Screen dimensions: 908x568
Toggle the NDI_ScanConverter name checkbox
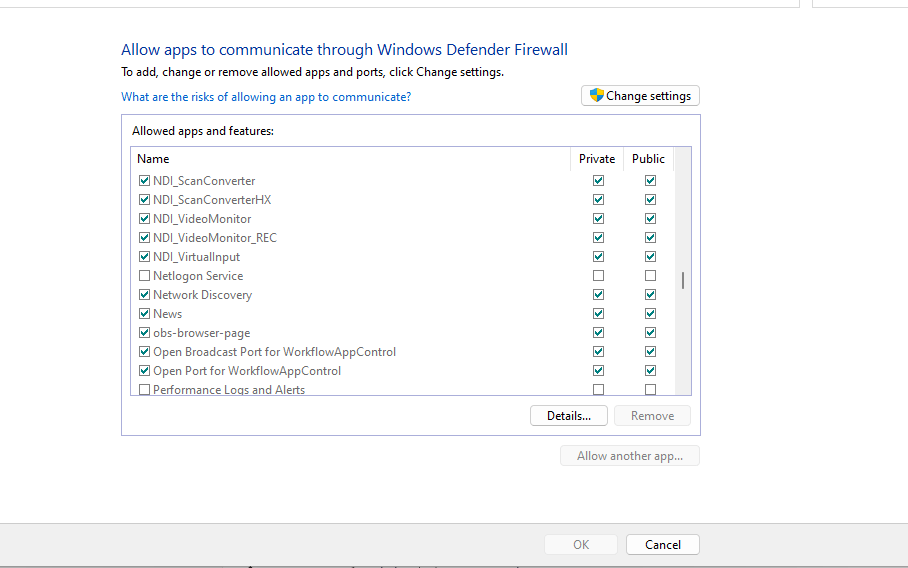point(144,181)
